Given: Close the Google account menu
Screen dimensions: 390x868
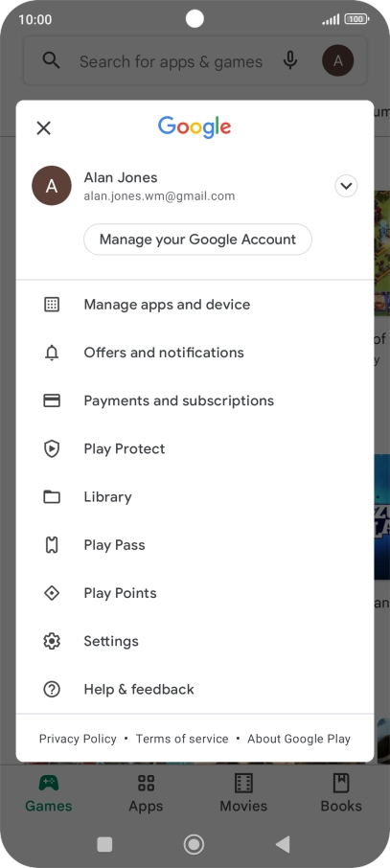Looking at the screenshot, I should 44,128.
